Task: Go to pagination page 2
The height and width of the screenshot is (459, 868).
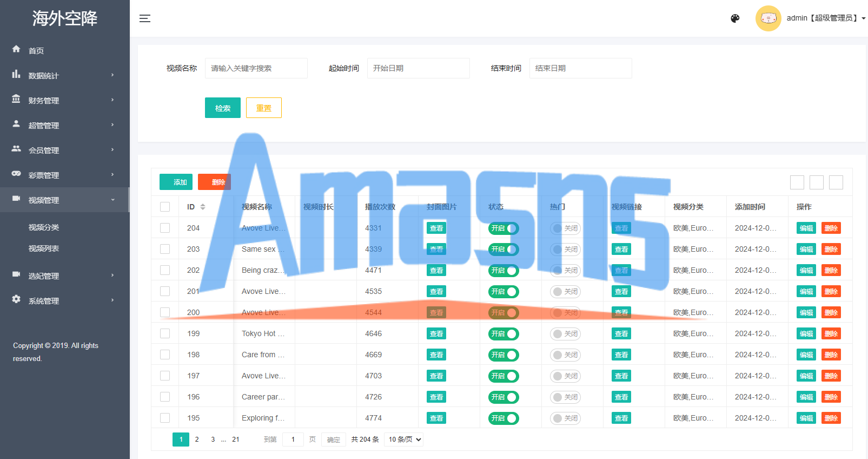Action: pyautogui.click(x=197, y=440)
